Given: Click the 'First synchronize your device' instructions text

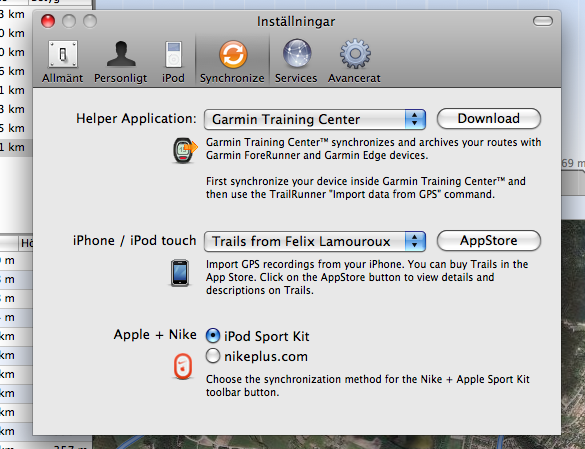Looking at the screenshot, I should pos(366,188).
